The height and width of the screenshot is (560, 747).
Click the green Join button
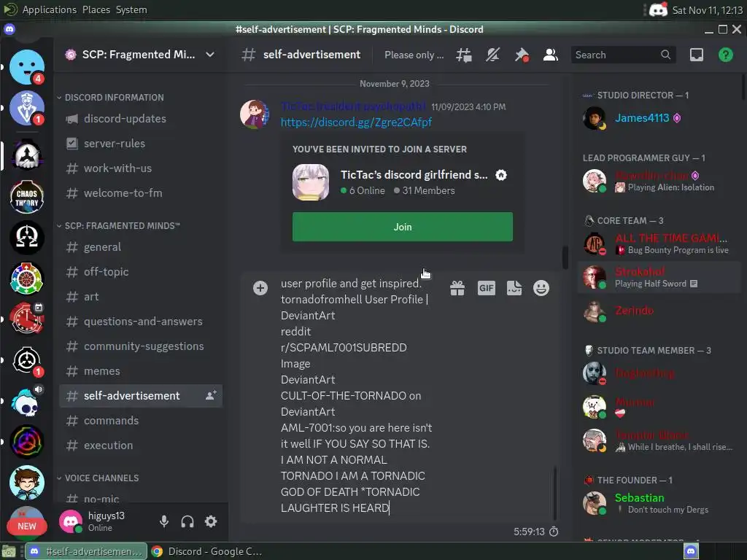[x=403, y=227]
